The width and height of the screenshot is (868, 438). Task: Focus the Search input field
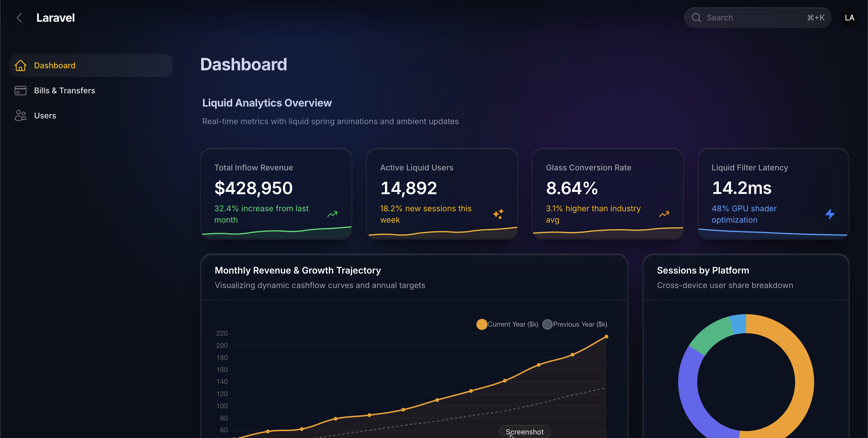[757, 18]
